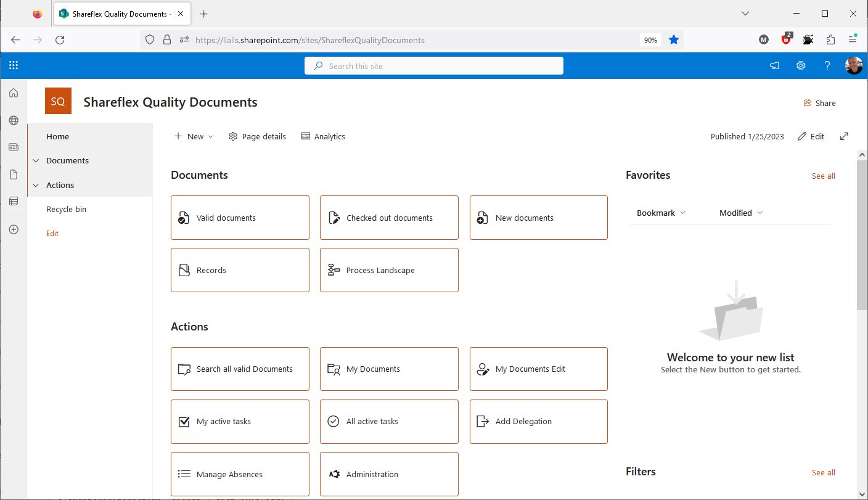Click the M extension icon in toolbar
This screenshot has width=868, height=500.
(x=764, y=40)
